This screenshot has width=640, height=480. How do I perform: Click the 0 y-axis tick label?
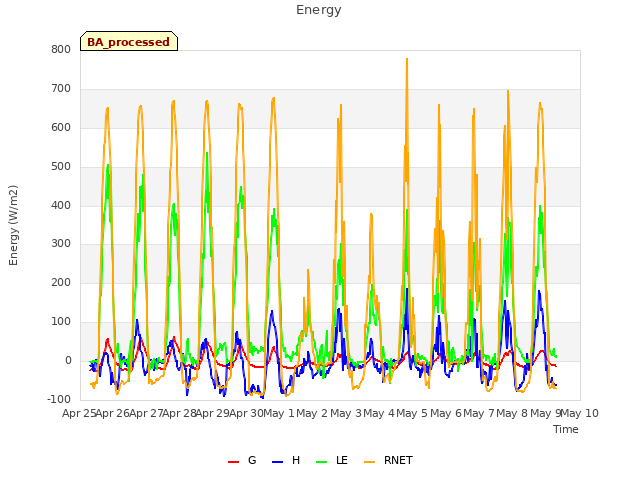[68, 361]
